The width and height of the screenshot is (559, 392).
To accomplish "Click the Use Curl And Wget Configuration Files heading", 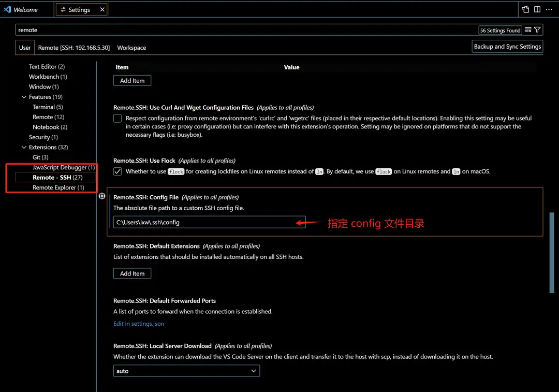I will point(183,108).
